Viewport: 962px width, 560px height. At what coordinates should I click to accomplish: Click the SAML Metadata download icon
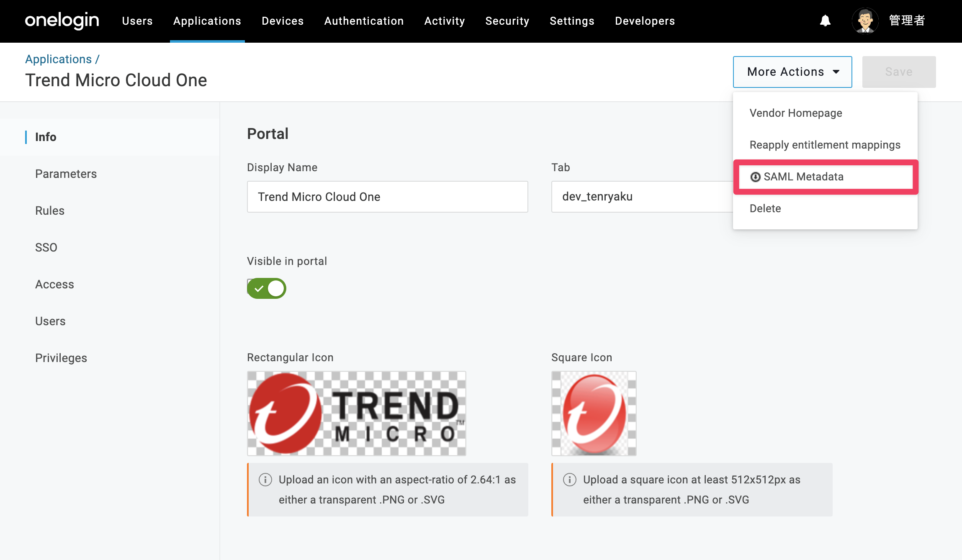coord(755,177)
